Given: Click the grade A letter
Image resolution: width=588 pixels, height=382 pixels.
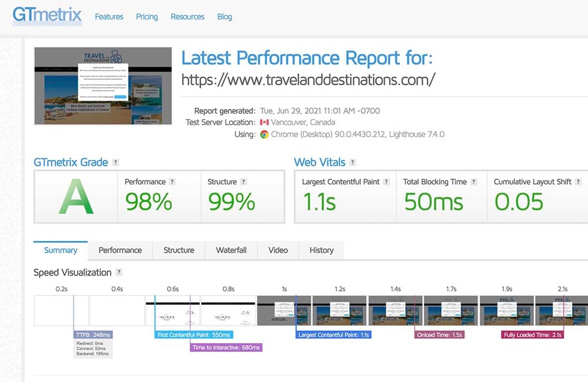Looking at the screenshot, I should tap(76, 197).
